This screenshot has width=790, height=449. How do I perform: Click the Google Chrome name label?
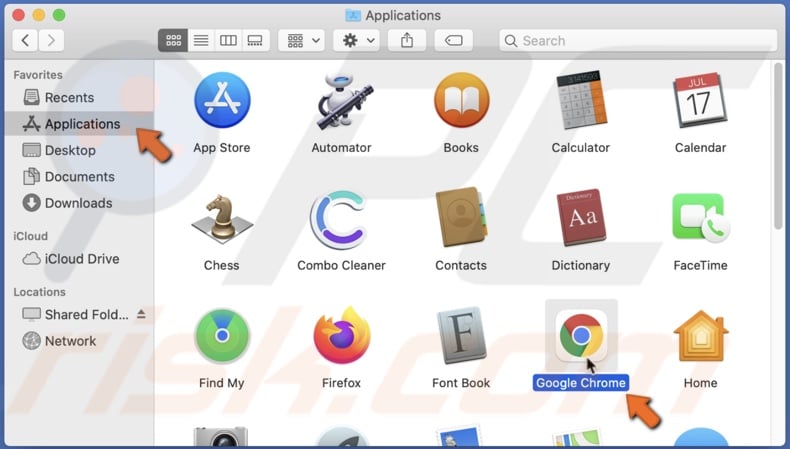click(581, 383)
